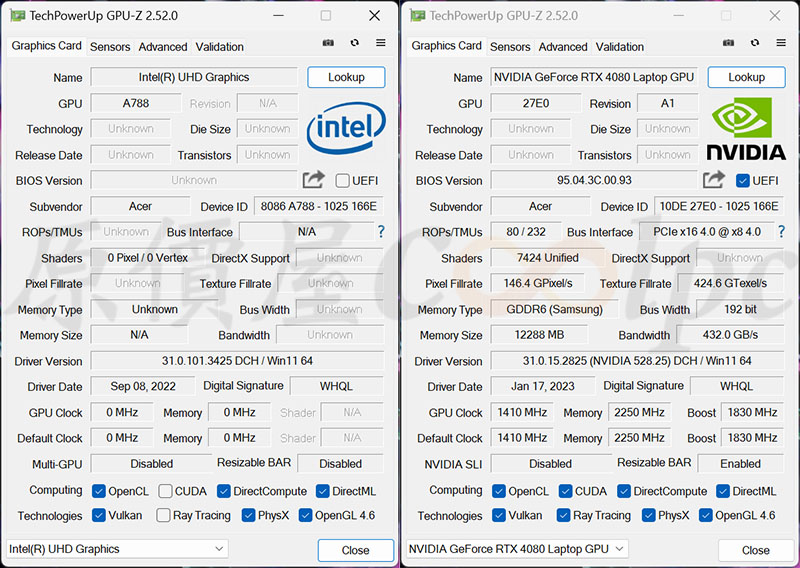This screenshot has width=800, height=568.
Task: Click the BIOS share icon in Intel window
Action: point(314,180)
